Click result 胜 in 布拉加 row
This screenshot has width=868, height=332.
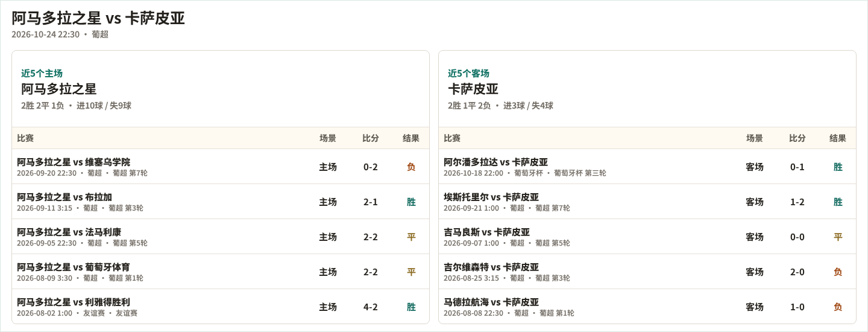[x=411, y=202]
